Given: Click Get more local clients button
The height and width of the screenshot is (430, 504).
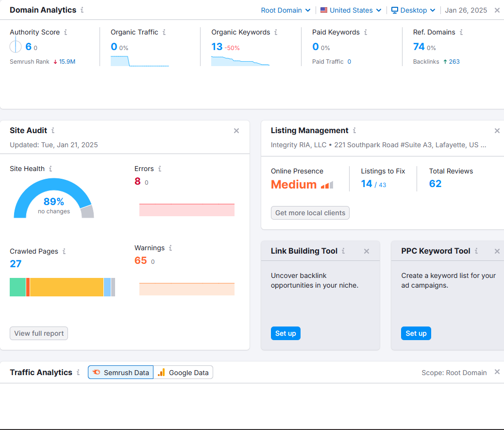Looking at the screenshot, I should [x=310, y=213].
